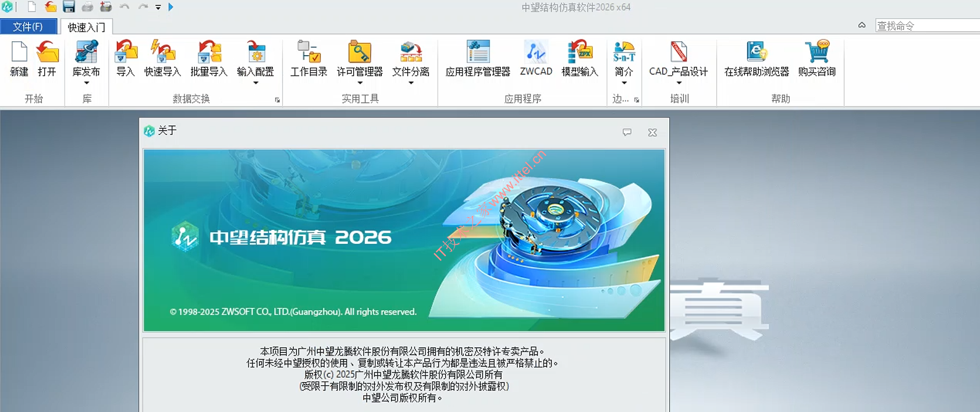
Task: Open the 文件(F) menu
Action: pos(28,27)
